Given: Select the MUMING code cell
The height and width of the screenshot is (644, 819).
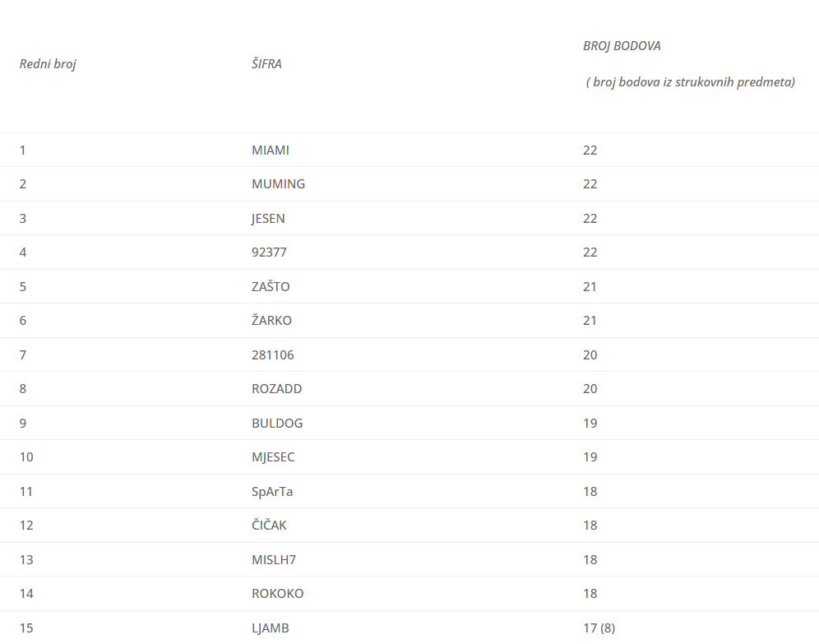Looking at the screenshot, I should pos(278,184).
